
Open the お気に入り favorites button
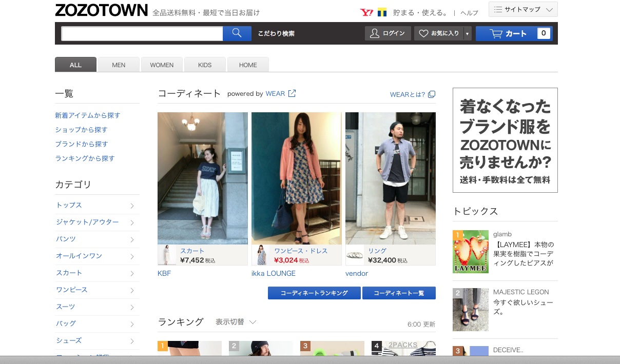(x=439, y=33)
